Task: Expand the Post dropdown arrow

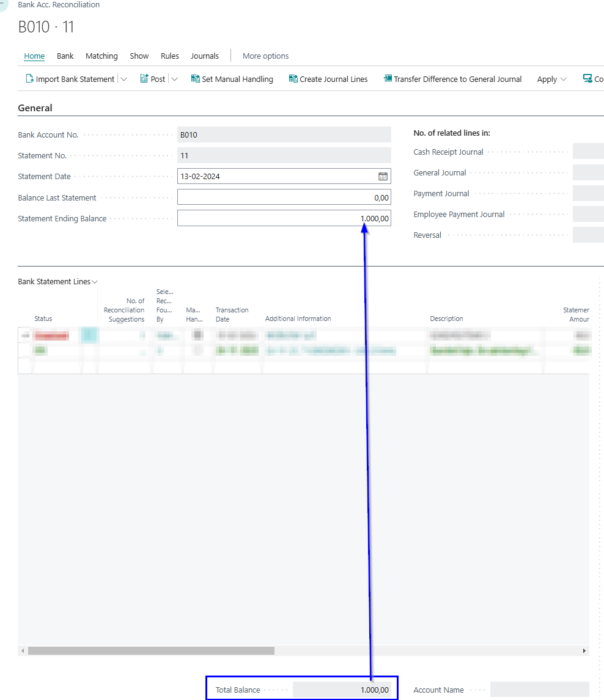Action: (x=174, y=79)
